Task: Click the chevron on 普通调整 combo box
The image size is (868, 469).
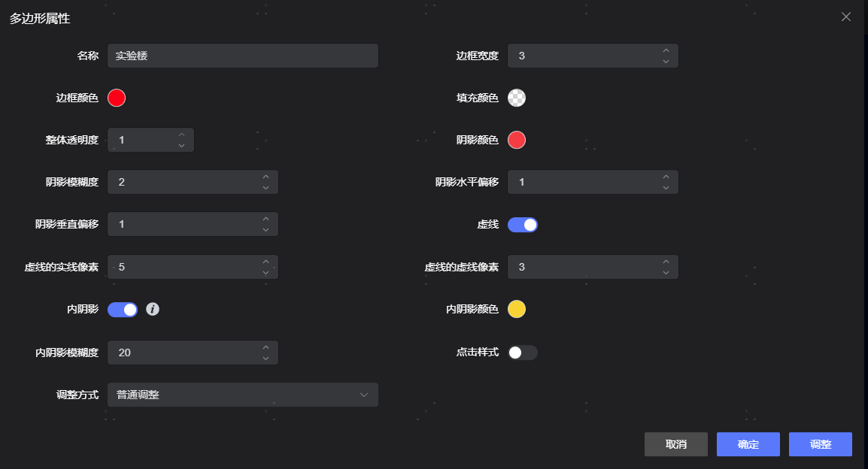Action: coord(366,394)
